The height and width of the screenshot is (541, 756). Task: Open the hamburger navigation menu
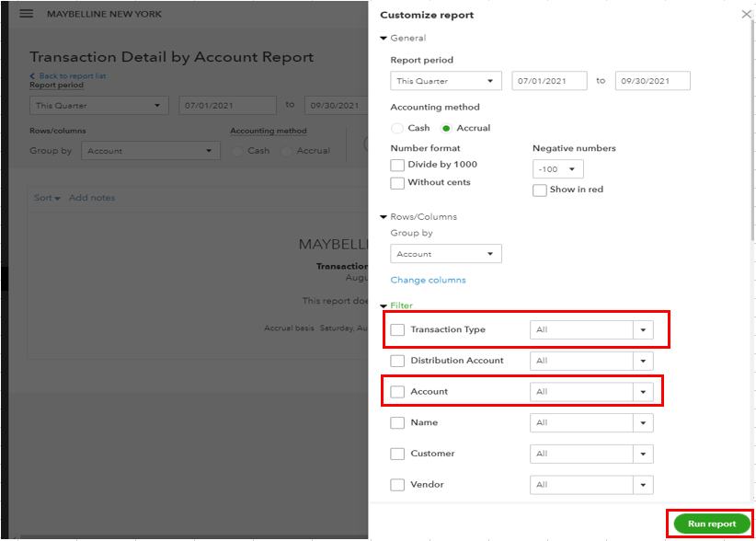(x=27, y=14)
